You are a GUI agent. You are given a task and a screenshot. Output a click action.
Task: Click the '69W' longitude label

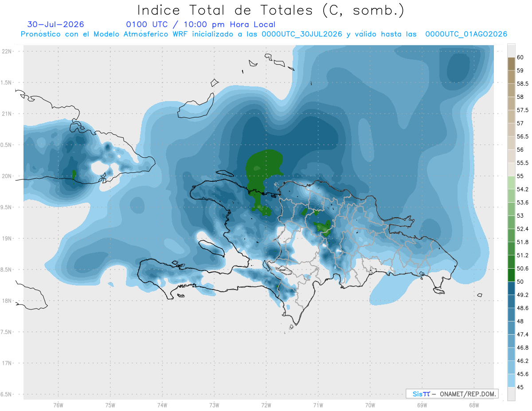pos(422,405)
